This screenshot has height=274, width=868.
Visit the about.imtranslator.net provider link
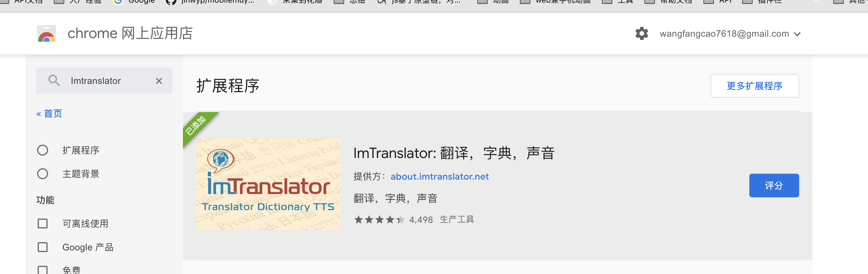coord(439,177)
